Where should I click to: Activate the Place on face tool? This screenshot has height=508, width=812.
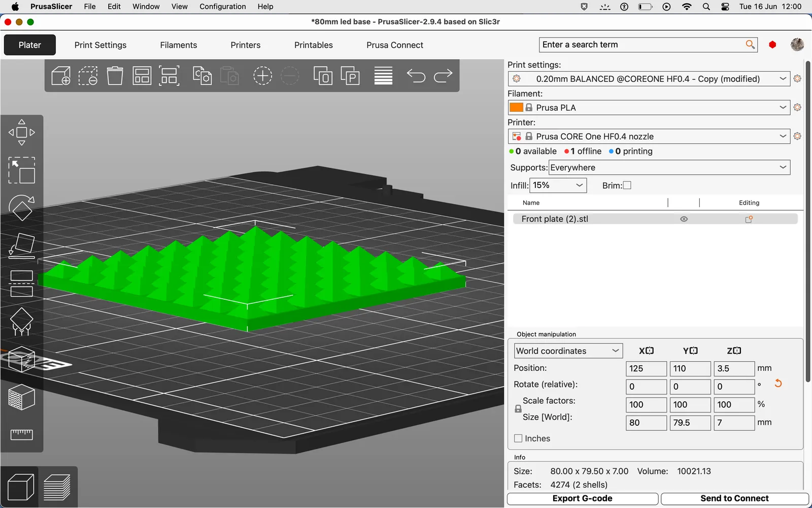tap(22, 246)
